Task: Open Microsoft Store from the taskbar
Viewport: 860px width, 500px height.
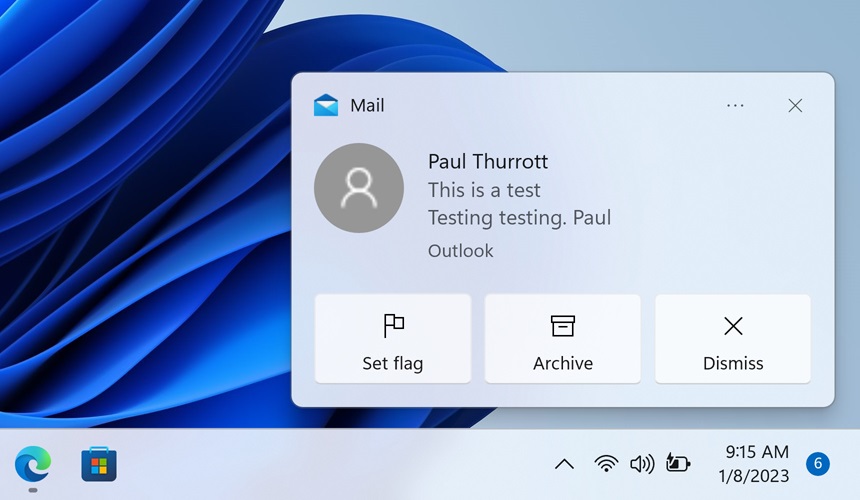Action: (x=99, y=464)
